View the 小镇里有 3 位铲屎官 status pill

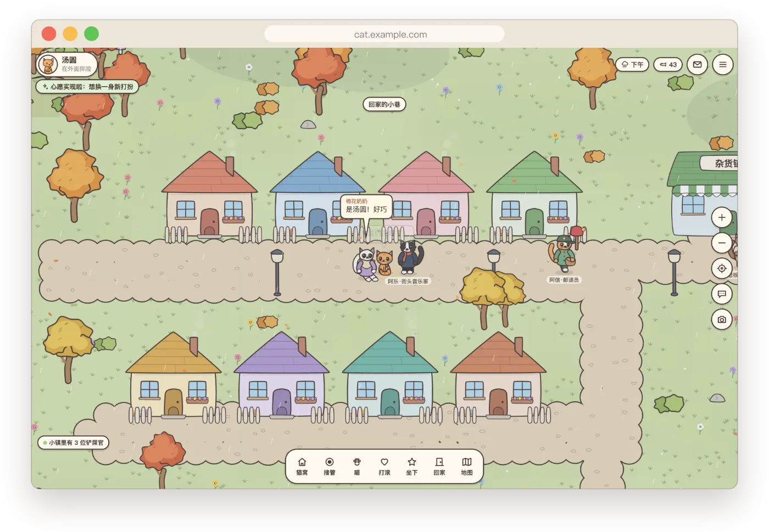click(x=73, y=443)
